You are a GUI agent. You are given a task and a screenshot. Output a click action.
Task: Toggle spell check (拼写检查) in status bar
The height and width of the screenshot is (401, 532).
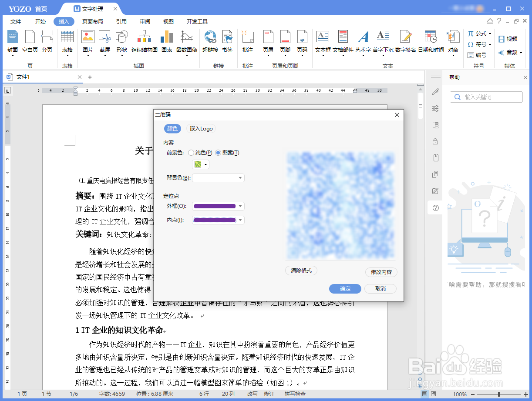[295, 394]
